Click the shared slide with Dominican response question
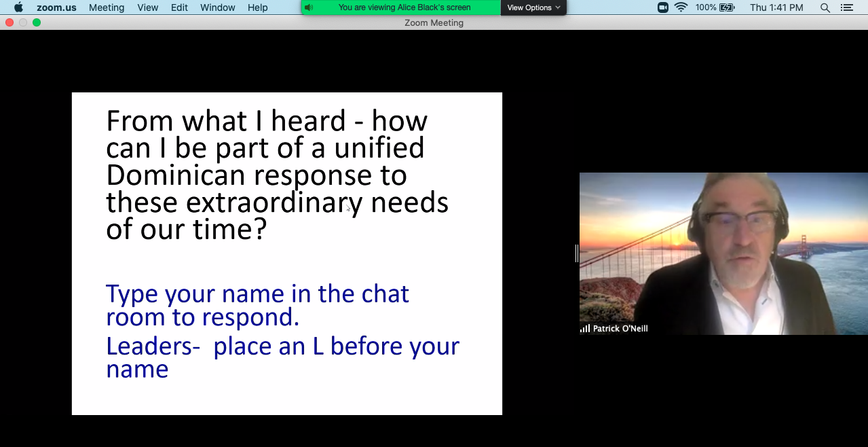 point(287,253)
